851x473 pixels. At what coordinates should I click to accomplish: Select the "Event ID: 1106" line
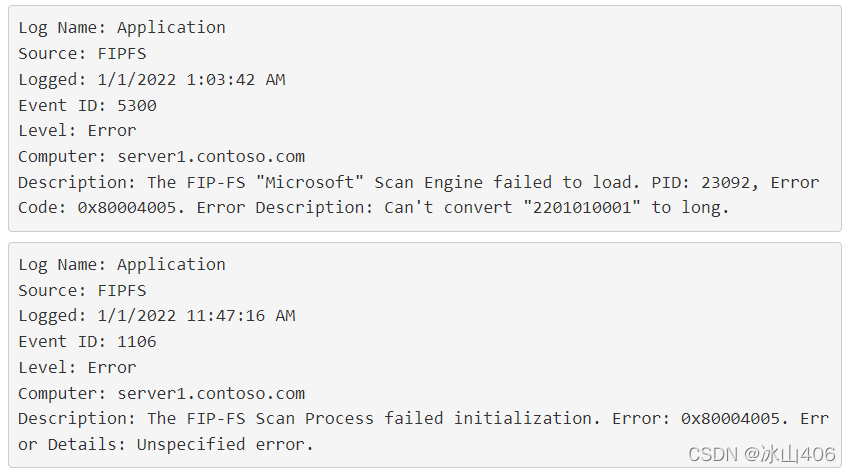[87, 342]
